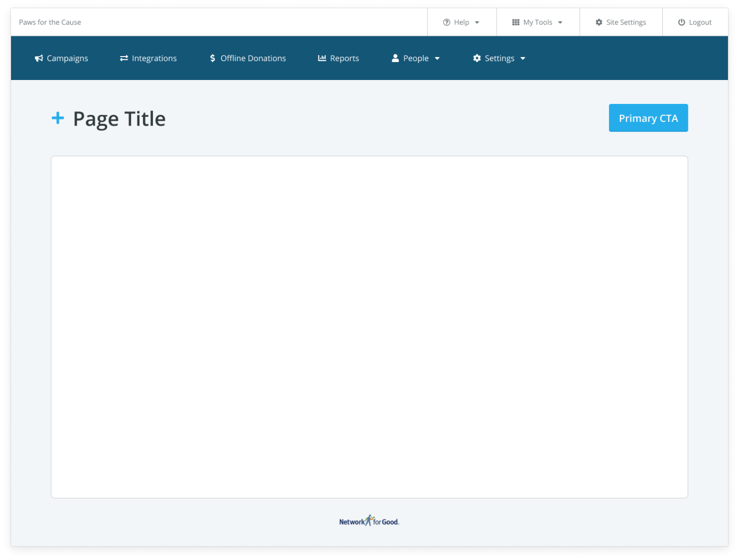739x560 pixels.
Task: Click the Integrations arrows icon
Action: tap(124, 58)
